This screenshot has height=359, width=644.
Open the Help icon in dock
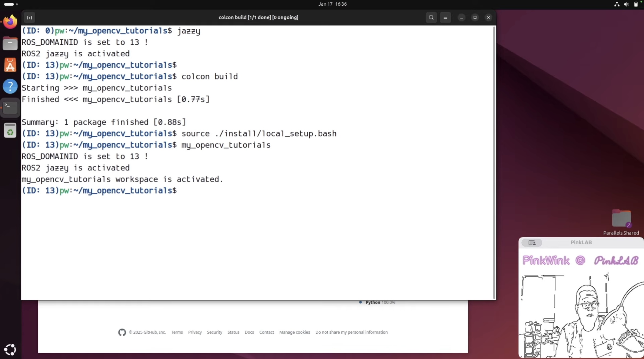click(x=10, y=87)
